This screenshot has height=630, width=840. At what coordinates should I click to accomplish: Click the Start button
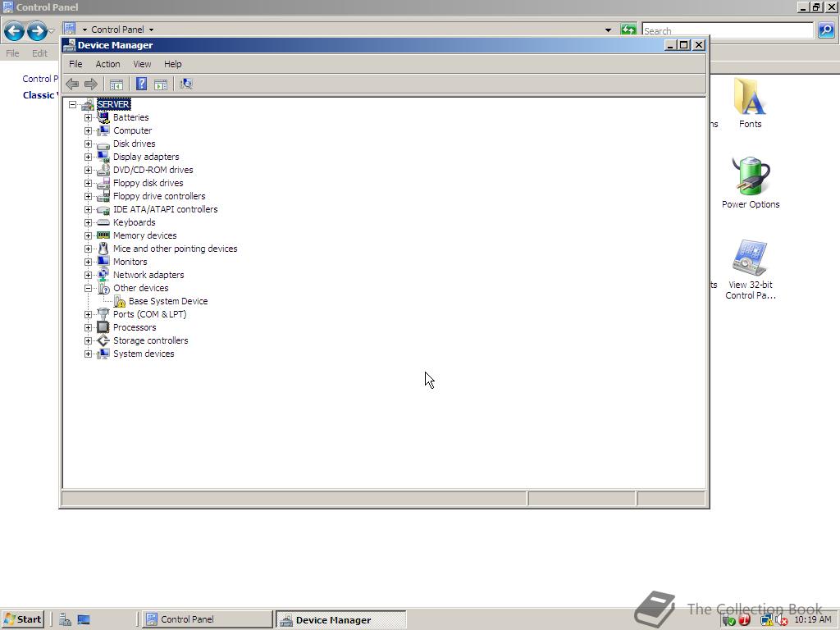click(x=22, y=619)
